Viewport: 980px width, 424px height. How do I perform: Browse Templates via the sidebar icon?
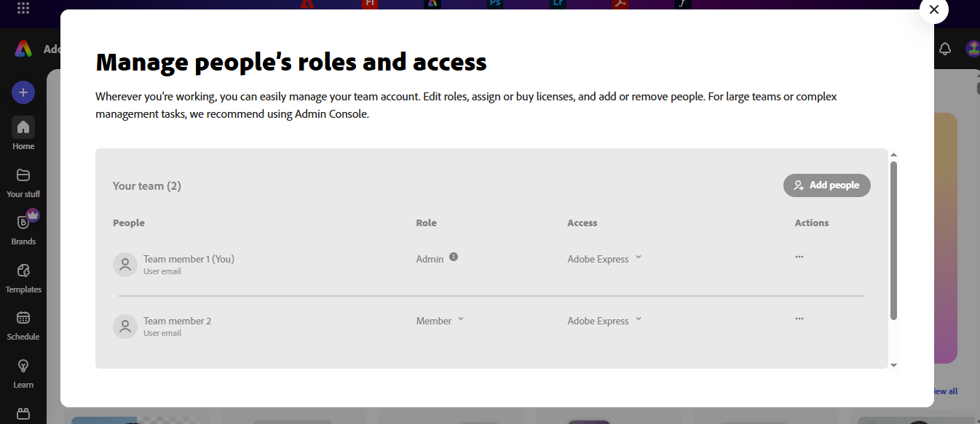[23, 276]
